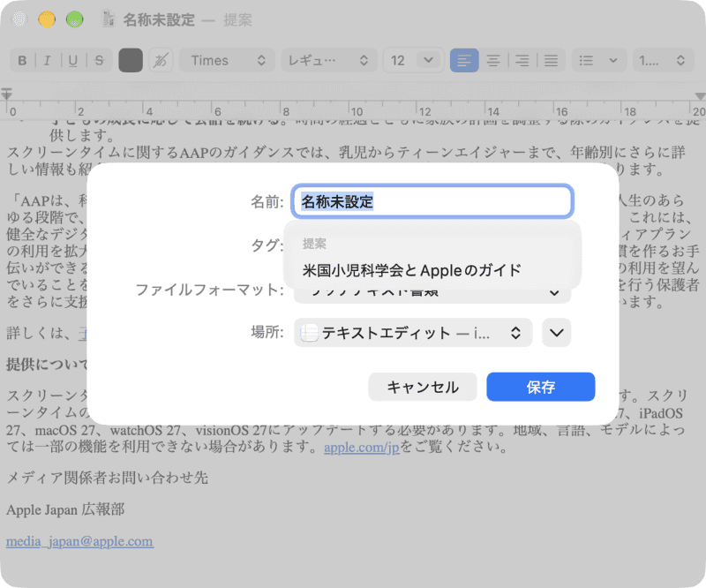The height and width of the screenshot is (588, 706).
Task: Align text left
Action: 464,60
